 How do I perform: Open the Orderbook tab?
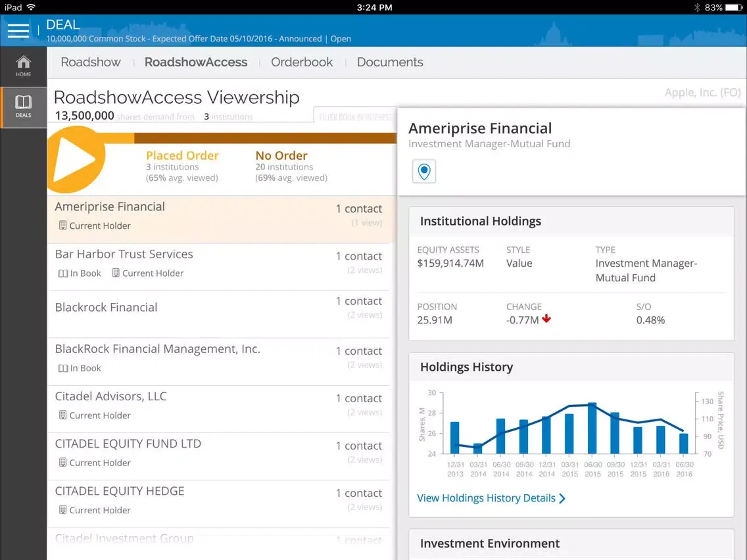[302, 62]
